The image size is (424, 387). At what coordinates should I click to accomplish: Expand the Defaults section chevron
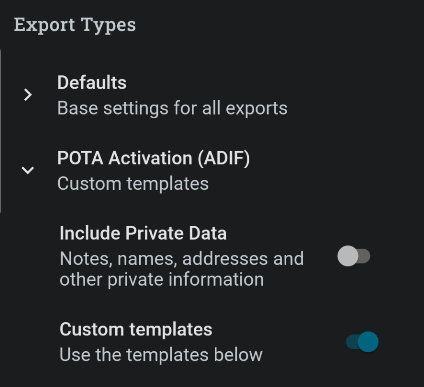click(x=28, y=95)
